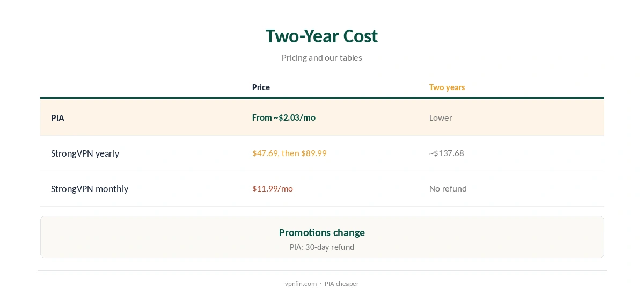Select the 'StrongVPN yearly' row label
Viewport: 644px width, 294px height.
(x=85, y=153)
